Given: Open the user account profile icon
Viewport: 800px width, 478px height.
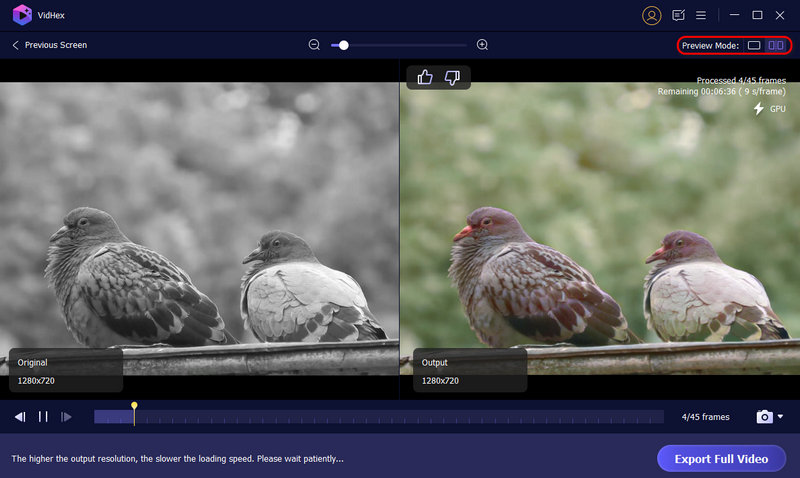Looking at the screenshot, I should point(652,15).
